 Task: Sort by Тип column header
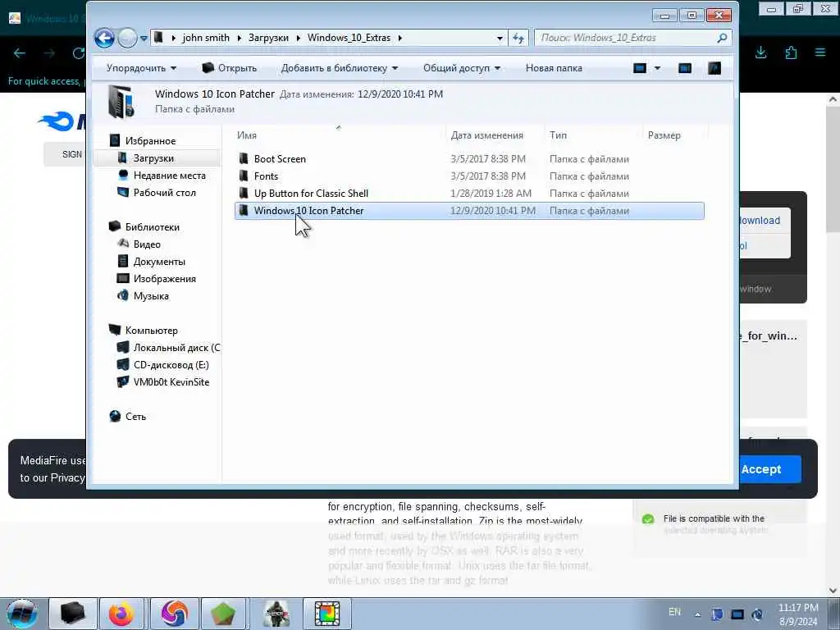tap(558, 135)
